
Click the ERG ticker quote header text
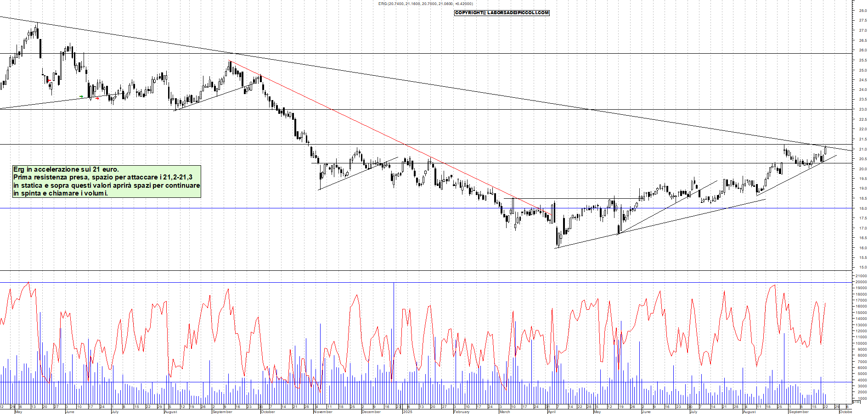tap(425, 4)
